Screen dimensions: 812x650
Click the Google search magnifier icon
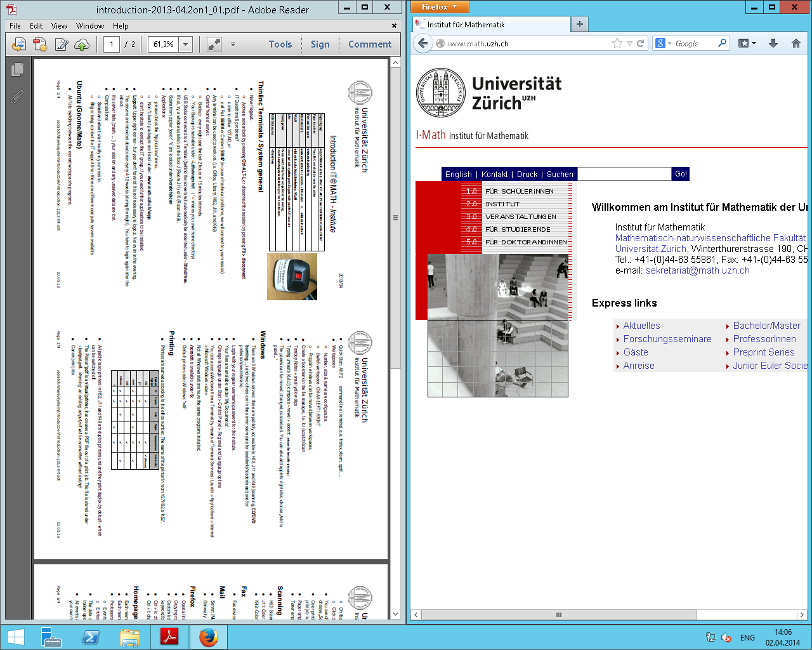722,43
